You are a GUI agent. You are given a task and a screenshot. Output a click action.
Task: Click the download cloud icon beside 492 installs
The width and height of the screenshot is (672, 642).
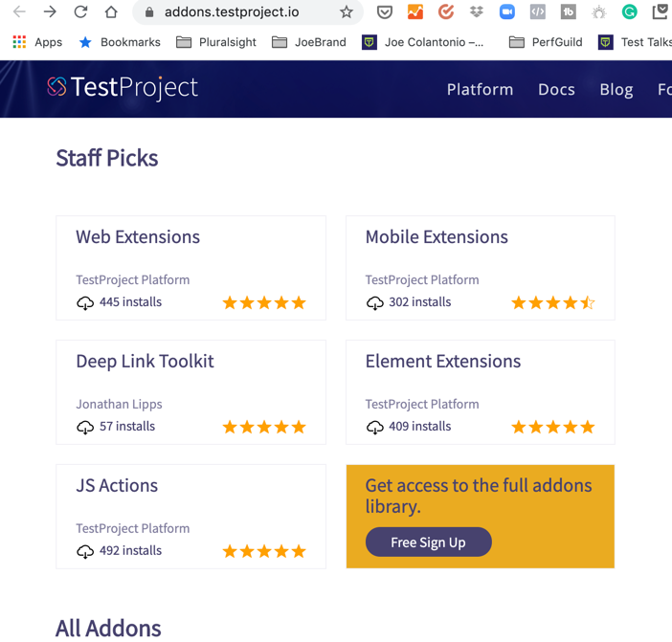tap(85, 551)
